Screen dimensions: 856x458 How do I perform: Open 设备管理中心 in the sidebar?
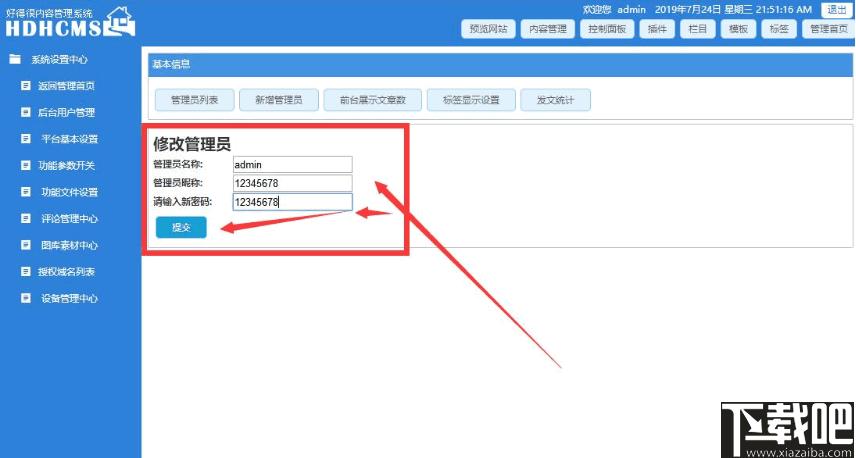[69, 298]
